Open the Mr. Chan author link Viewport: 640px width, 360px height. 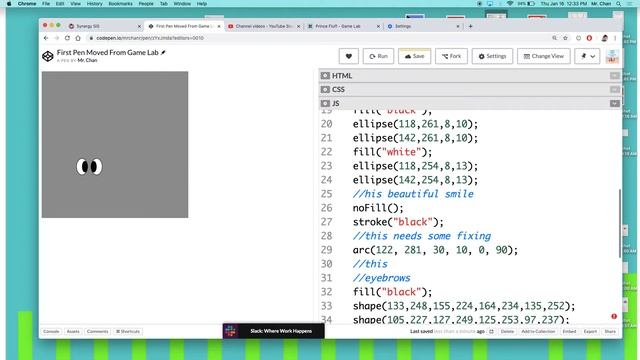pos(87,60)
